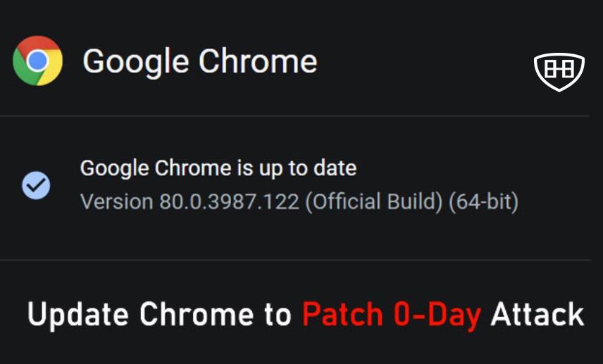Click the "(64-bit)" label
The height and width of the screenshot is (364, 603).
(486, 202)
